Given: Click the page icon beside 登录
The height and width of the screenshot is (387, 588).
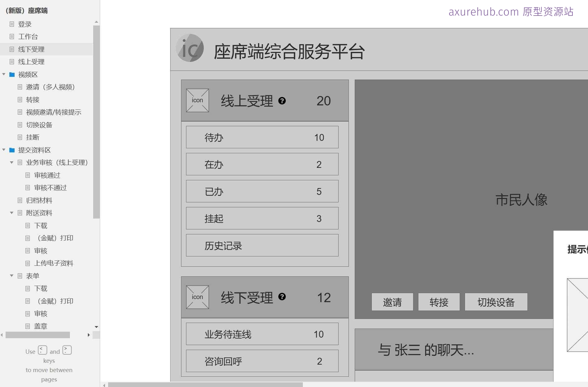Looking at the screenshot, I should tap(12, 24).
